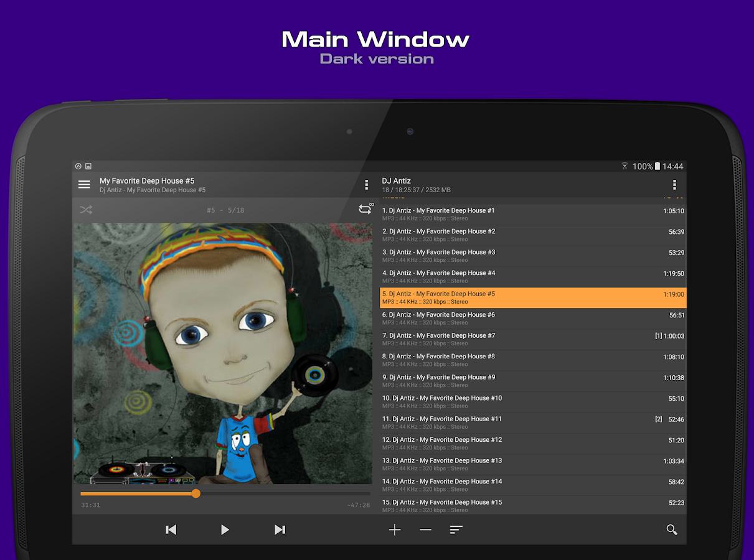Open the hamburger navigation menu
The width and height of the screenshot is (754, 560).
tap(84, 185)
